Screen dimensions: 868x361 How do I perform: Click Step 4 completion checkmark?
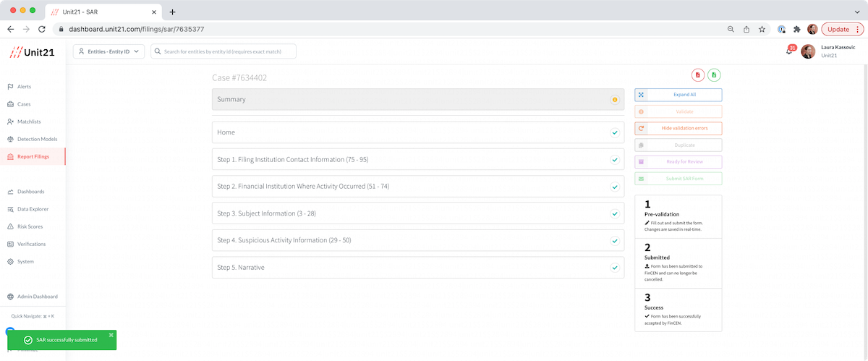pos(615,241)
